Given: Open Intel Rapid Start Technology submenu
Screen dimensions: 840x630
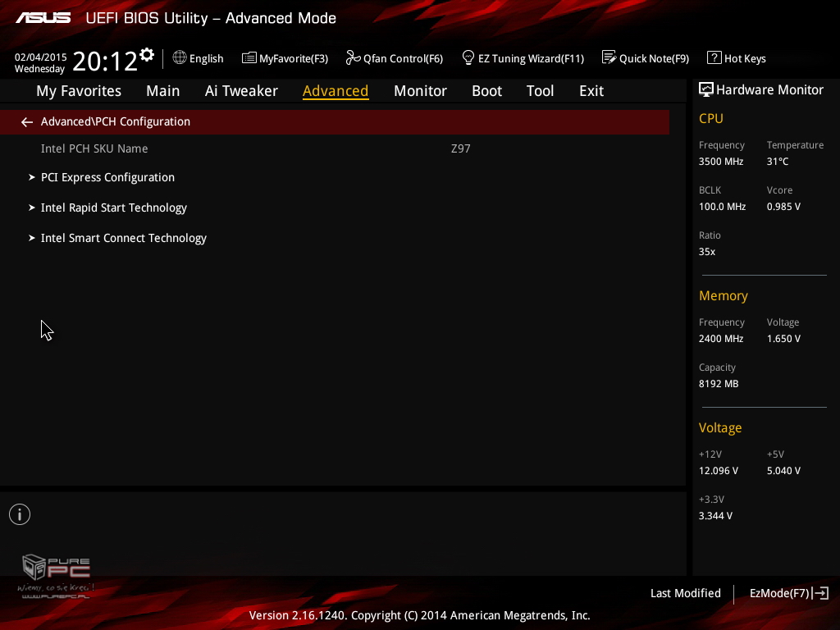Looking at the screenshot, I should (113, 208).
